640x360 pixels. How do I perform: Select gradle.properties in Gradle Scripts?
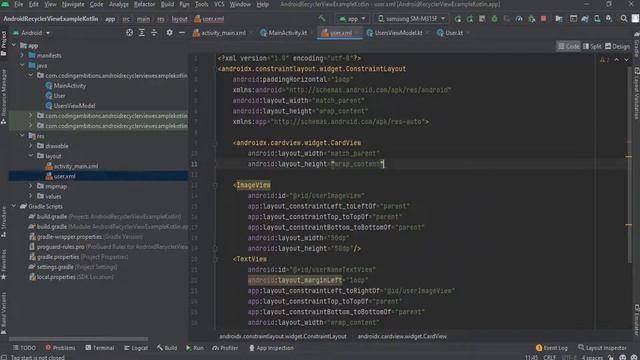point(78,257)
